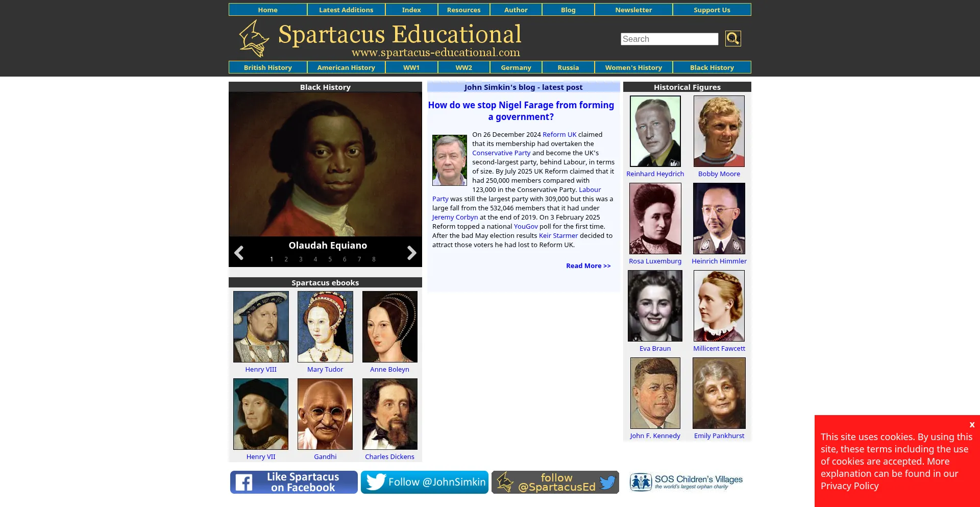Open the Rosa Luxemburg portrait thumbnail
Viewport: 980px width, 507px height.
(655, 219)
